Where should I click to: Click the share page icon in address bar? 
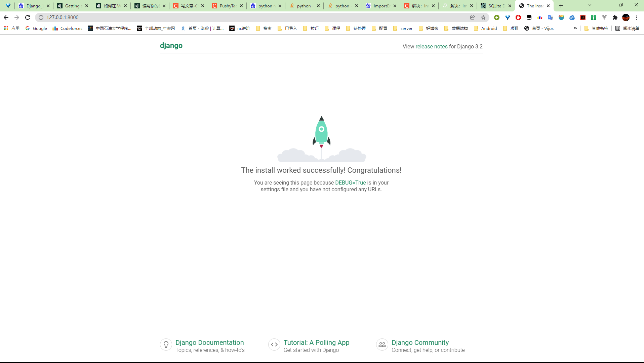(473, 17)
